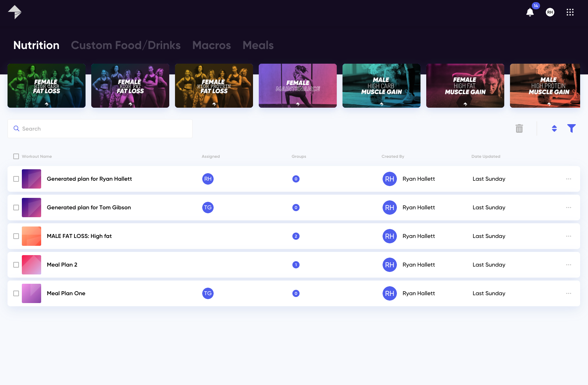Viewport: 588px width, 385px height.
Task: Open Female High Carb Fat Loss template
Action: click(47, 86)
